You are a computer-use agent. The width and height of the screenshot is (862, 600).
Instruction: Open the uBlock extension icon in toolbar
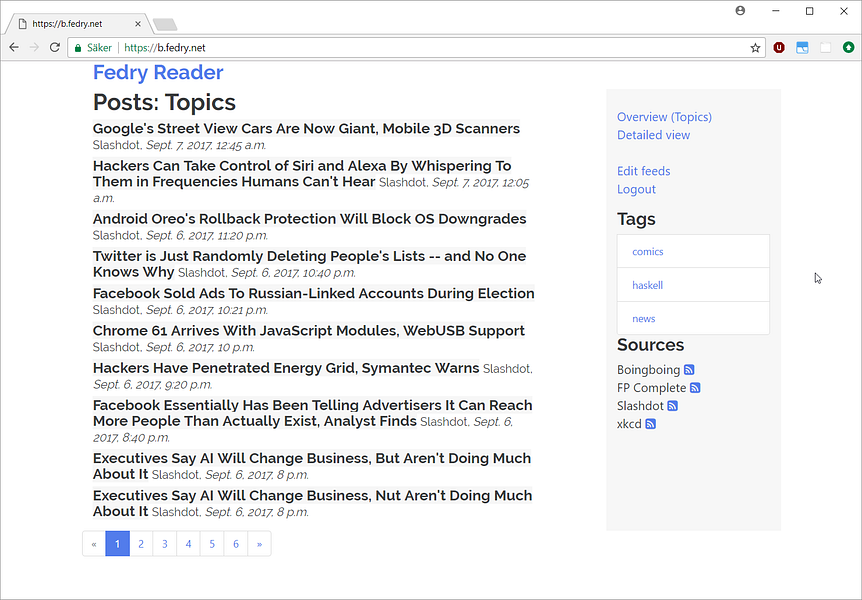(x=779, y=48)
